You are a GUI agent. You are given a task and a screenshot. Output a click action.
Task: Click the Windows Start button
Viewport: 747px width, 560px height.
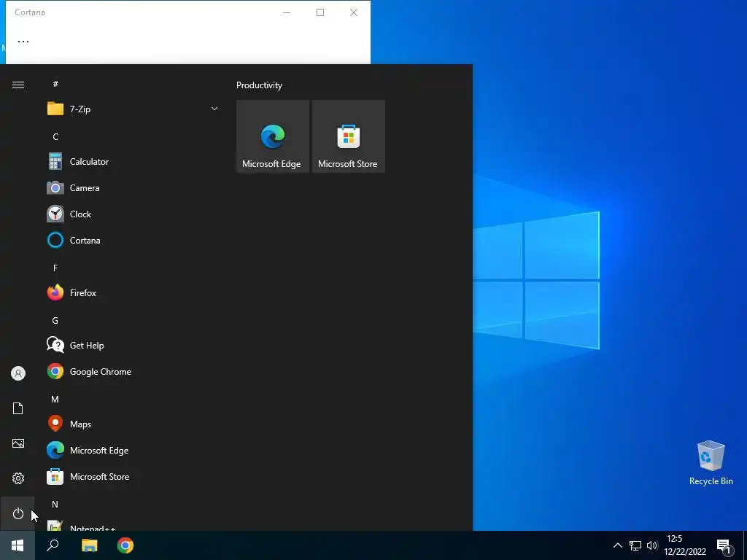coord(18,545)
